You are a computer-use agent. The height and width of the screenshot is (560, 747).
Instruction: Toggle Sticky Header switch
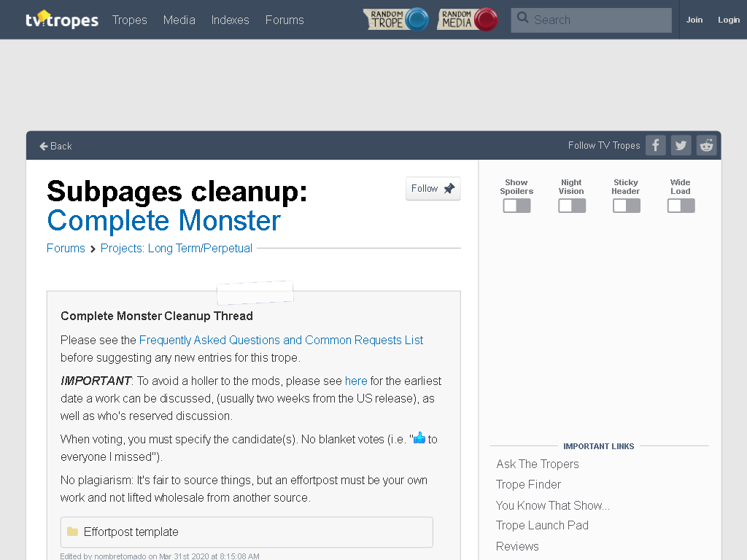tap(626, 206)
